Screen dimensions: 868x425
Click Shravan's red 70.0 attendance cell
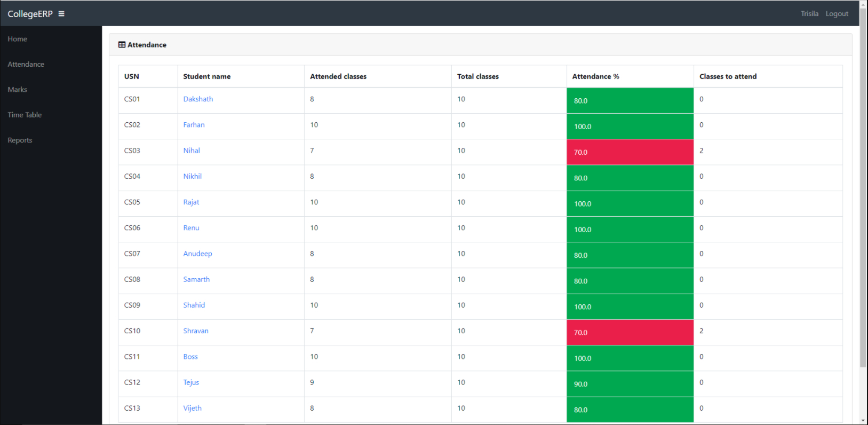(x=630, y=332)
